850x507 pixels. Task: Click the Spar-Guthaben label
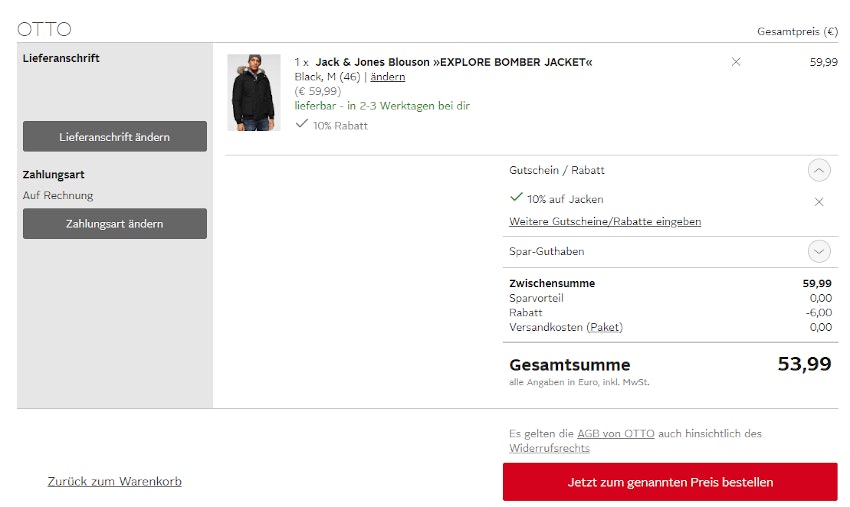click(x=546, y=252)
